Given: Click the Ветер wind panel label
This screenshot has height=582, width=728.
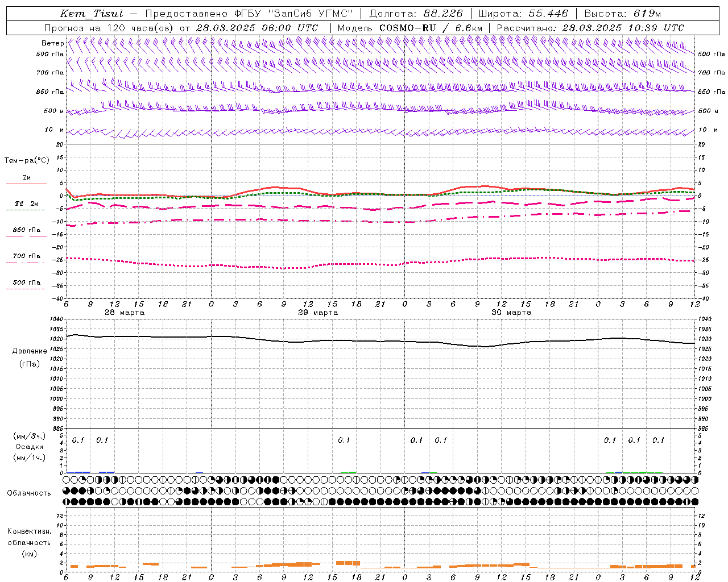Looking at the screenshot, I should [x=52, y=43].
